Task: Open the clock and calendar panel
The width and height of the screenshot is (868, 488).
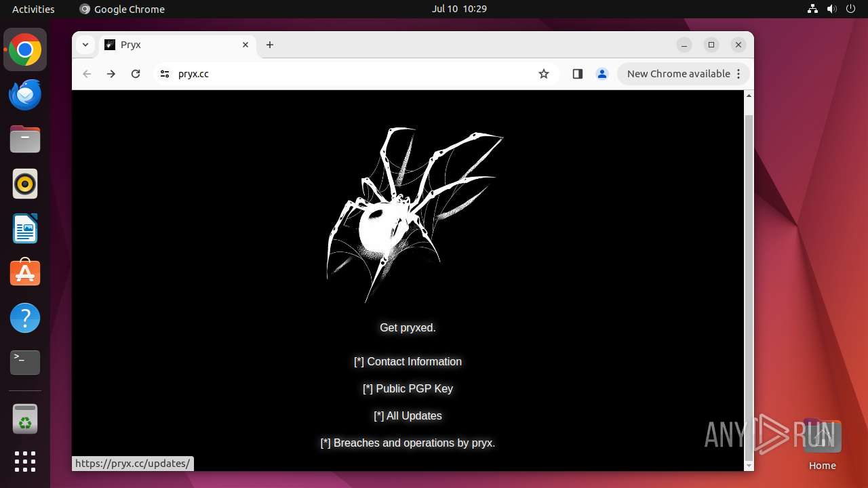Action: click(459, 9)
